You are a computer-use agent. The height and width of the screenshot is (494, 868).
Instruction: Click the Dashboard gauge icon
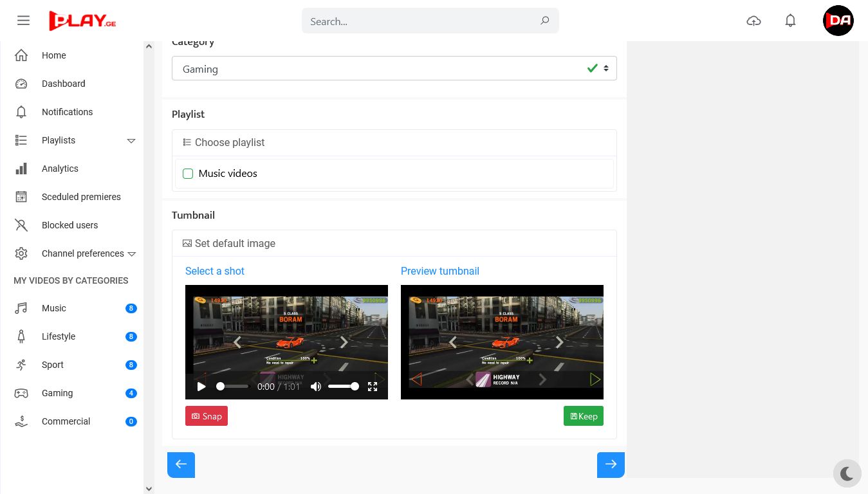[21, 84]
